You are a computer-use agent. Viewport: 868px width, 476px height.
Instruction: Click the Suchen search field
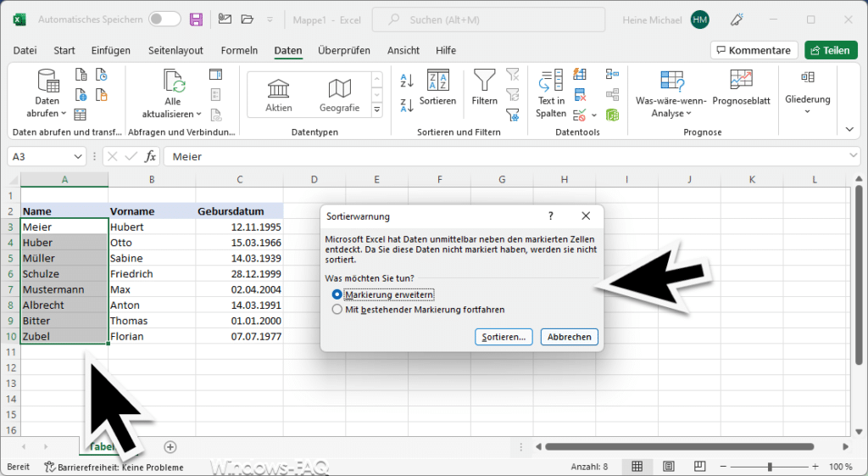click(488, 20)
